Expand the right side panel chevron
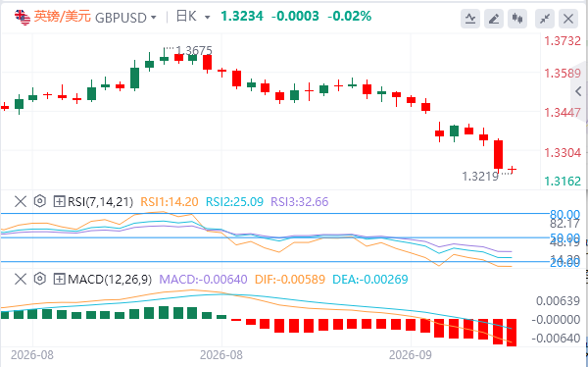588x367 pixels. coord(578,91)
